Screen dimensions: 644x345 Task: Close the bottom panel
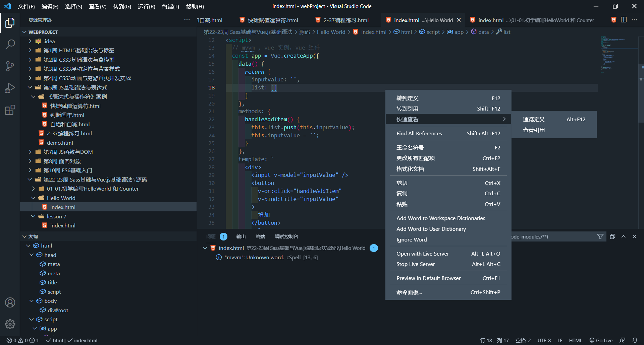[634, 236]
